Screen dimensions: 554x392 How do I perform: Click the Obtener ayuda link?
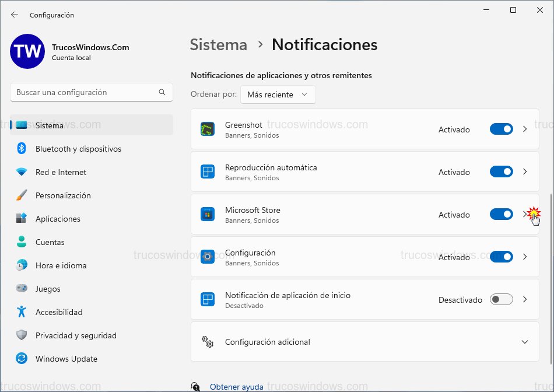pyautogui.click(x=236, y=386)
